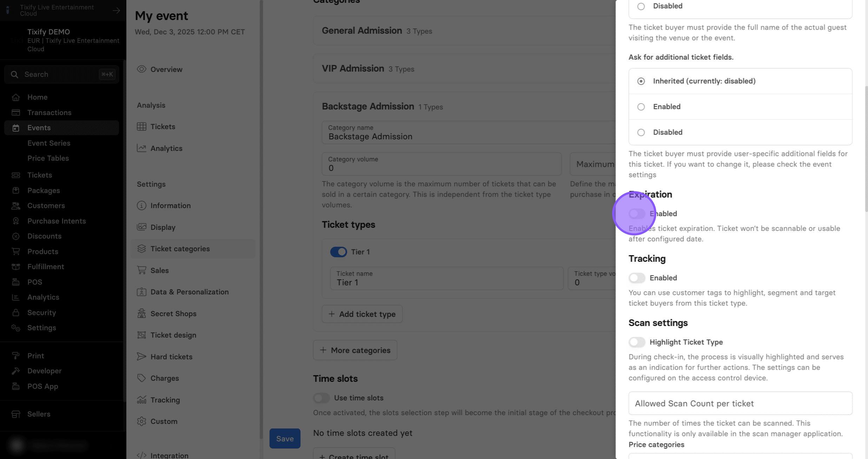Click More categories button

[355, 350]
